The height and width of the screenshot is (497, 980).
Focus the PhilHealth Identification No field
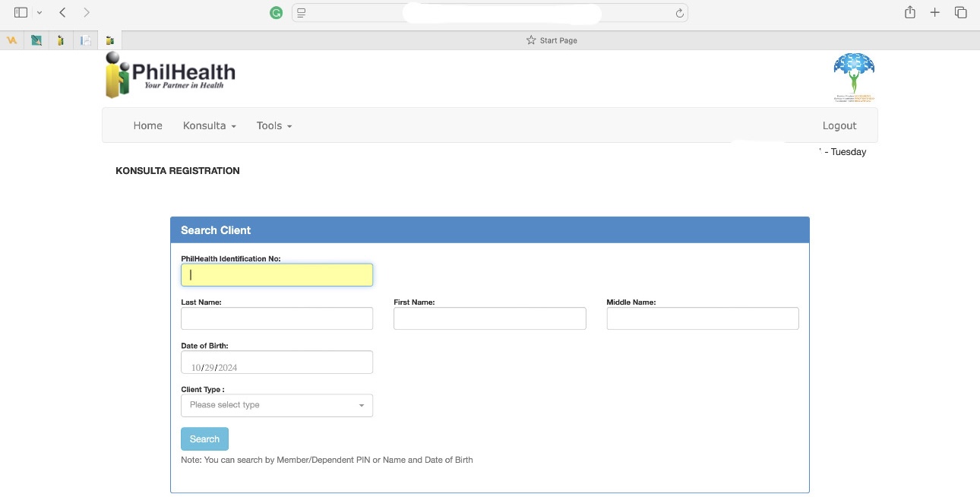click(x=277, y=275)
